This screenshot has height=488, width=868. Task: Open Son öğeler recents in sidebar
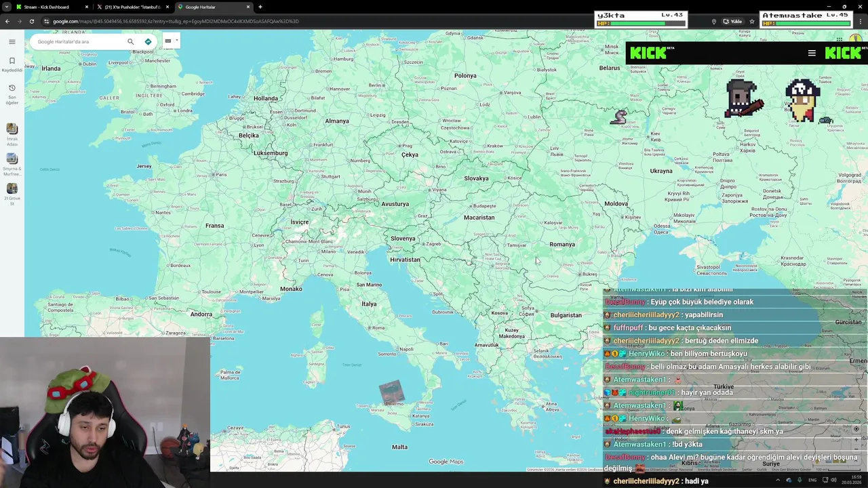[12, 94]
